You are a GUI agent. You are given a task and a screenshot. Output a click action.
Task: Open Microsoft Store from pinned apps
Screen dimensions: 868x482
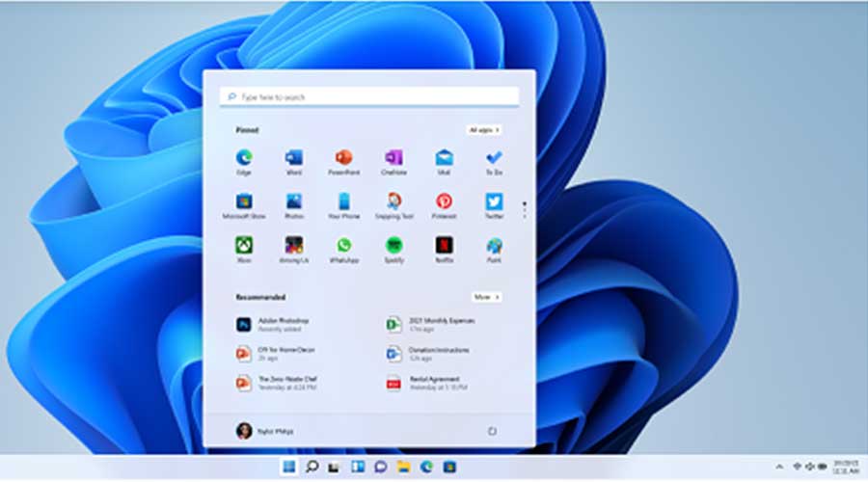coord(244,206)
